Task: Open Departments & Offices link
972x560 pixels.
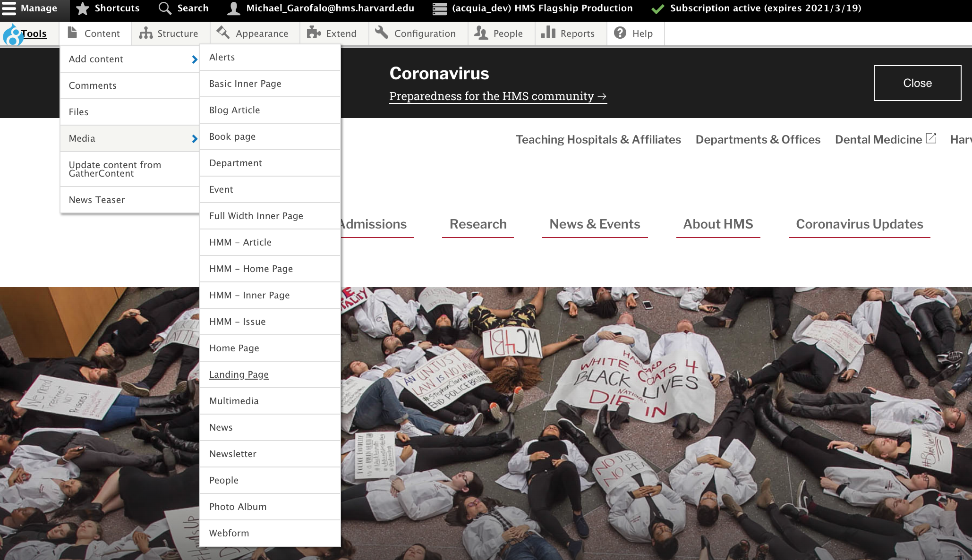Action: coord(758,140)
